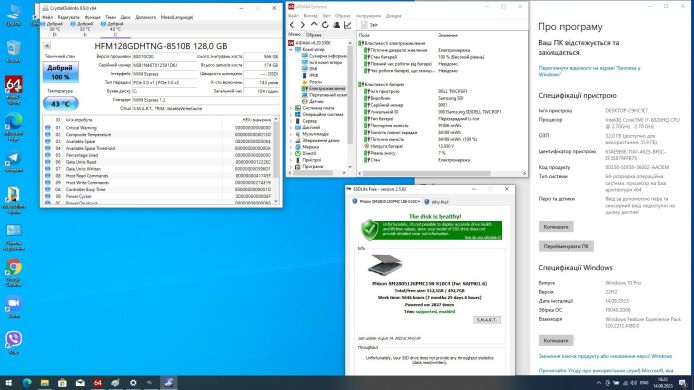Click AIDA64 forward navigation arrow
The height and width of the screenshot is (390, 694).
(x=303, y=25)
